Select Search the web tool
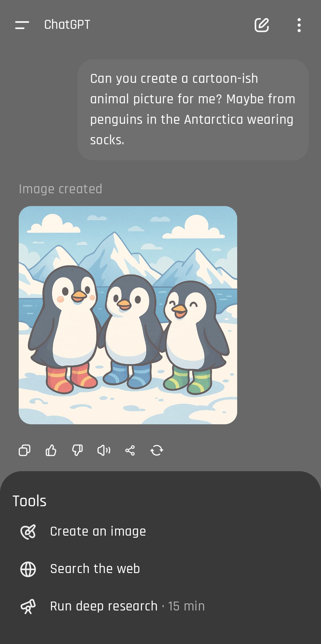This screenshot has width=321, height=644. click(160, 569)
